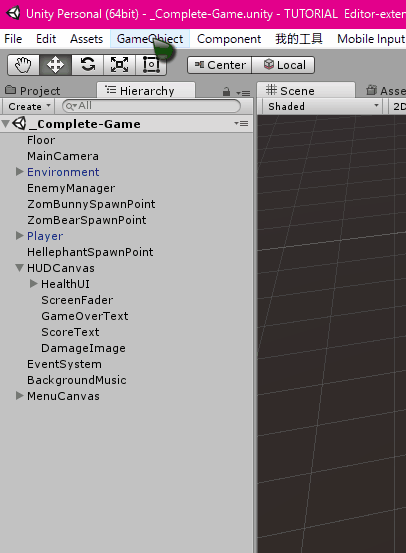Toggle the Center pivot mode button
This screenshot has height=553, width=406.
point(220,65)
